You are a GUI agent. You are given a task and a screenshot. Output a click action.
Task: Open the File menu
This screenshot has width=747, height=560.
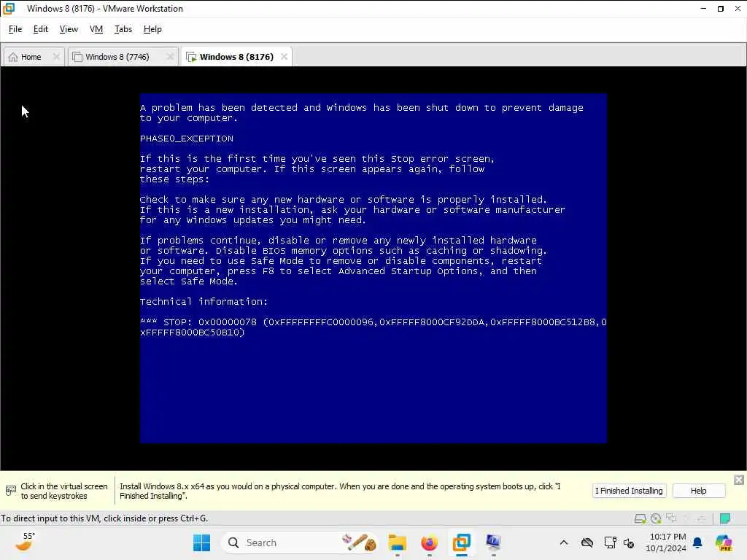click(15, 29)
